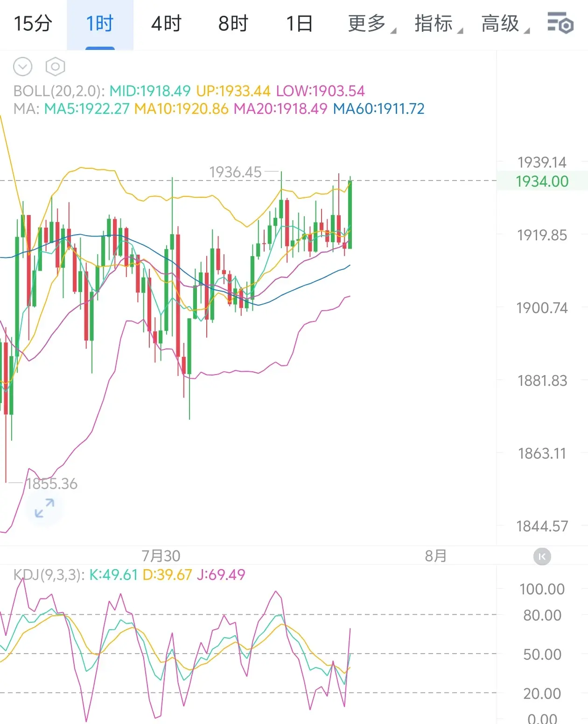Switch to the 4时 timeframe tab

pyautogui.click(x=166, y=24)
